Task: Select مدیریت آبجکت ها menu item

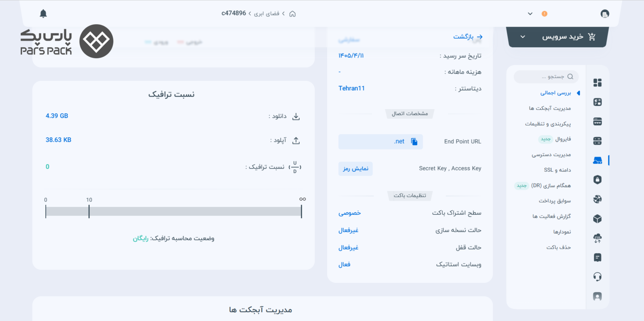Action: click(x=550, y=108)
